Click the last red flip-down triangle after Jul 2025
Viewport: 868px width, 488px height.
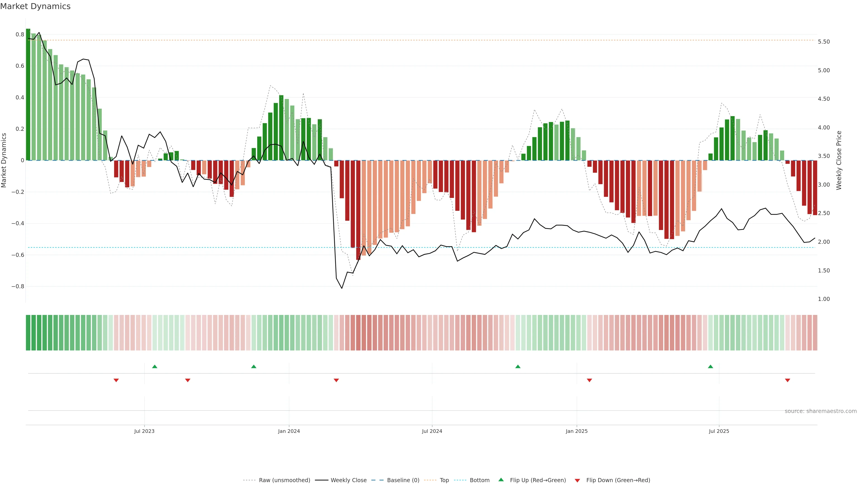788,380
